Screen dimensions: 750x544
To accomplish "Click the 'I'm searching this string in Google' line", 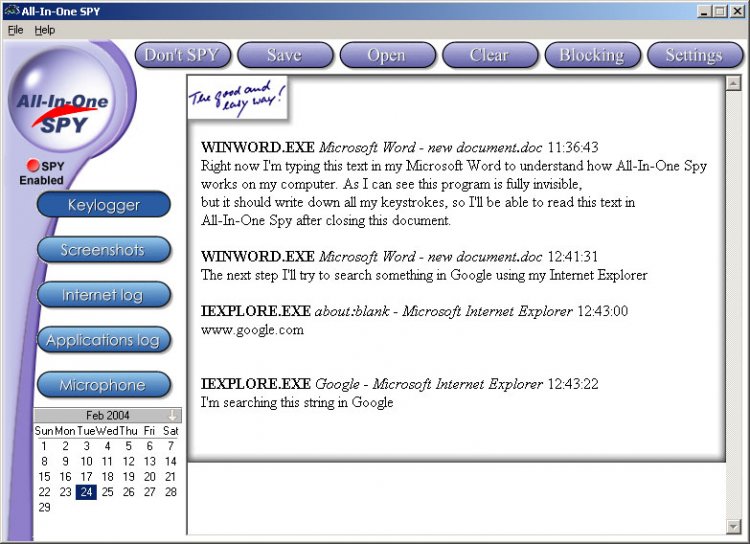I will coord(297,402).
